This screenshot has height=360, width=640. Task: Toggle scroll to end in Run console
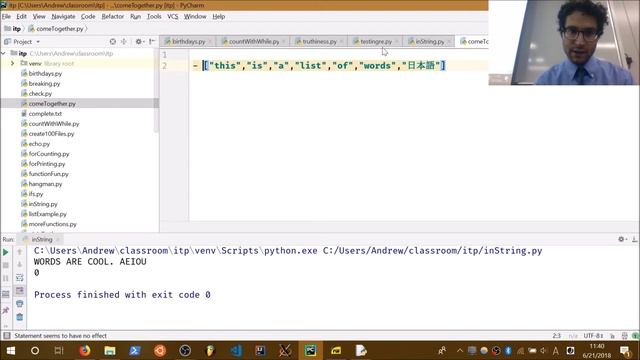[20, 291]
